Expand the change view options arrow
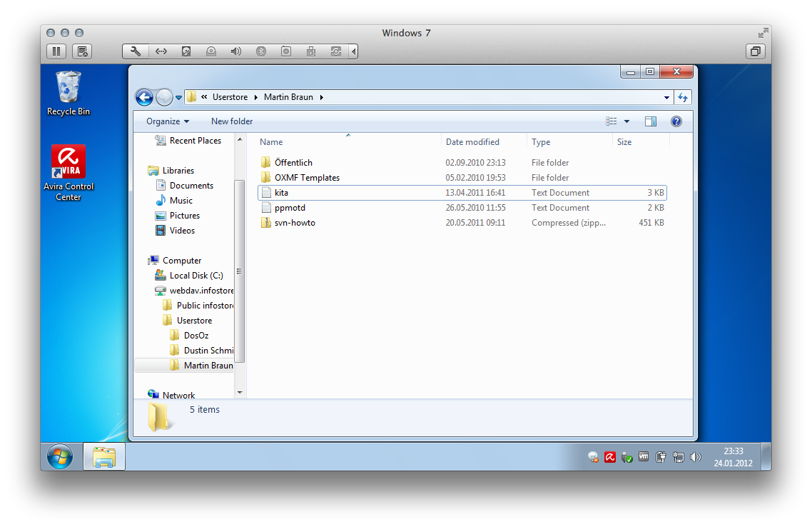 tap(627, 121)
